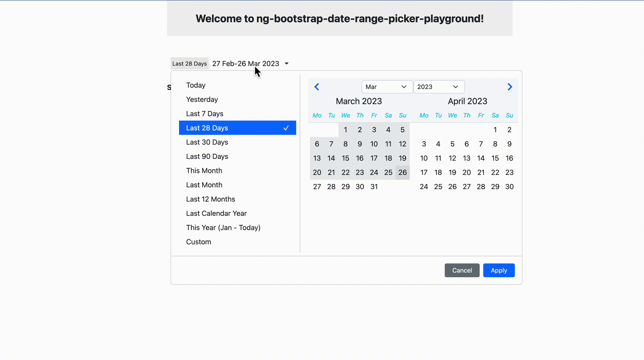
Task: Click March 1 in the calendar grid
Action: pos(345,130)
